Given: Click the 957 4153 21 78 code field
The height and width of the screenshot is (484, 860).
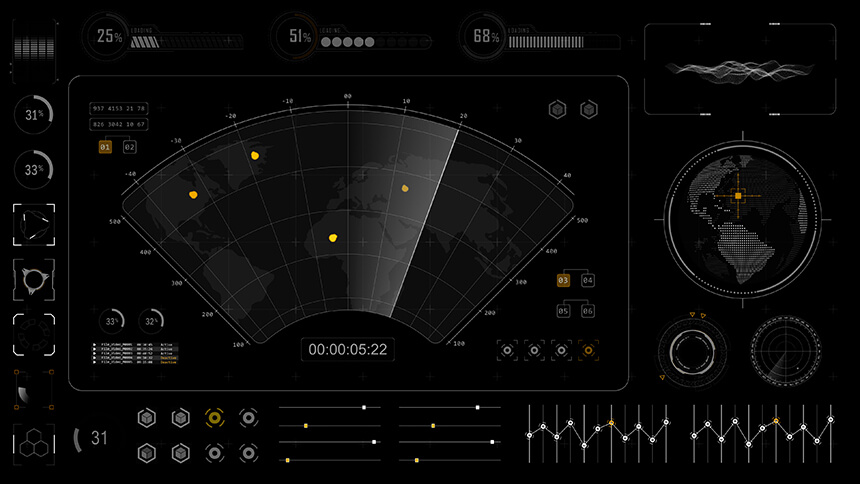Looking at the screenshot, I should 119,108.
